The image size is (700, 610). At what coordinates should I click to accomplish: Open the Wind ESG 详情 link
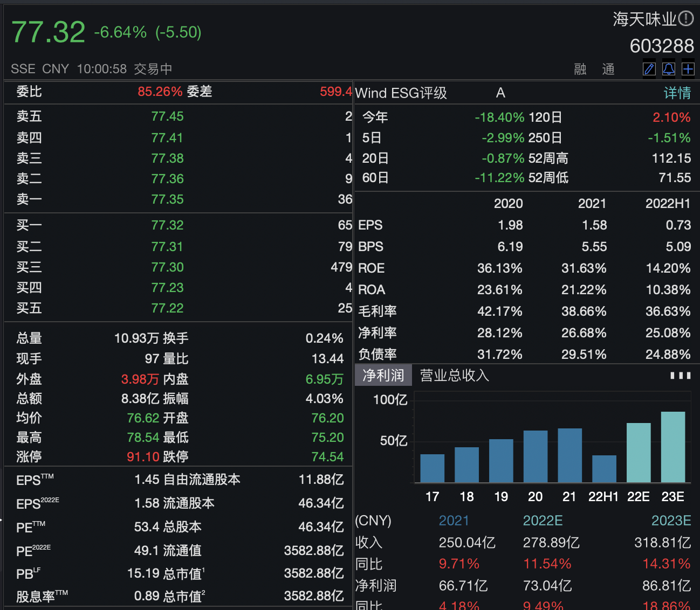pyautogui.click(x=677, y=93)
